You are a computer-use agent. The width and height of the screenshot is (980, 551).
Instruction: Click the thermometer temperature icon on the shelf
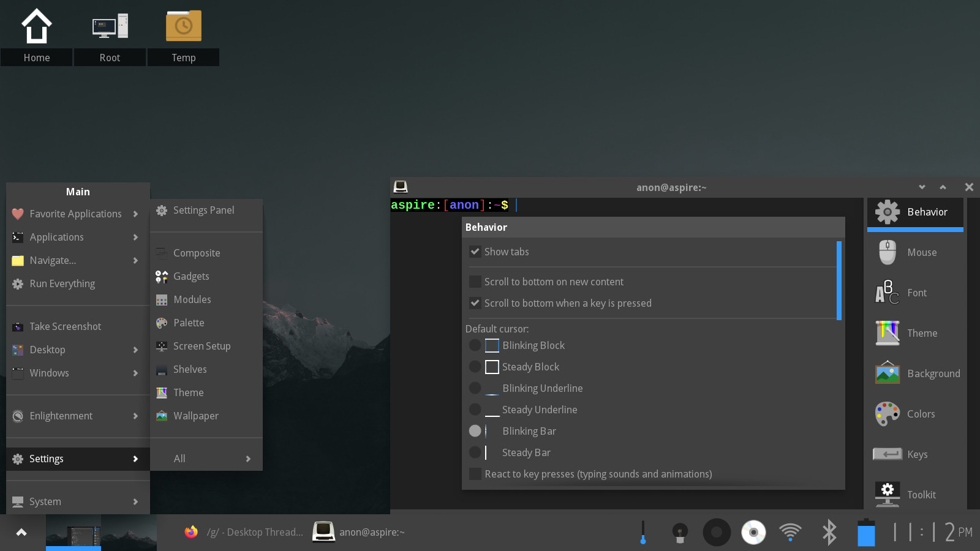(x=643, y=532)
